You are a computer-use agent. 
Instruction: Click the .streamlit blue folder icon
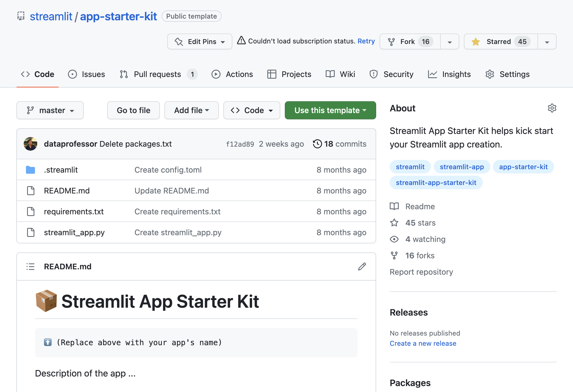30,169
